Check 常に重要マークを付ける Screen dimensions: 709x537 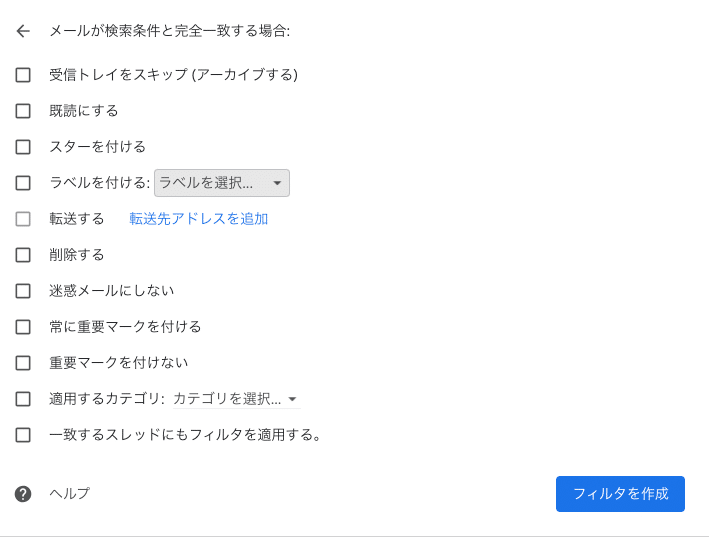[23, 327]
